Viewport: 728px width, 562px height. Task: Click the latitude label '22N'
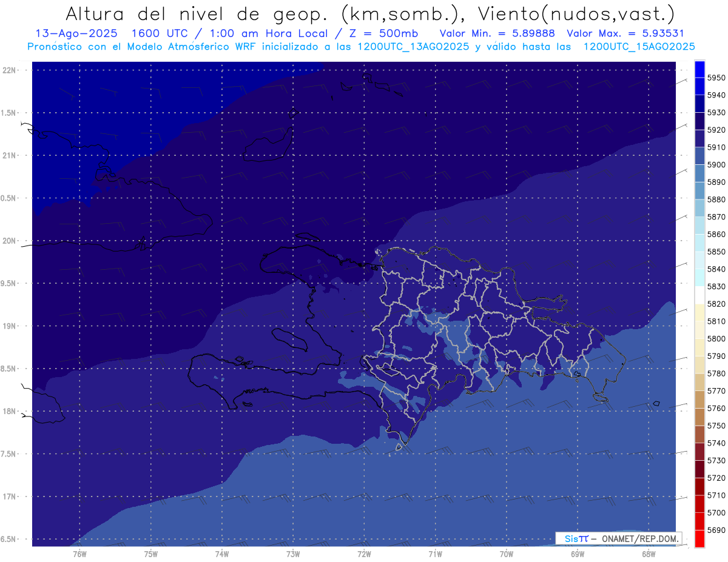[9, 70]
